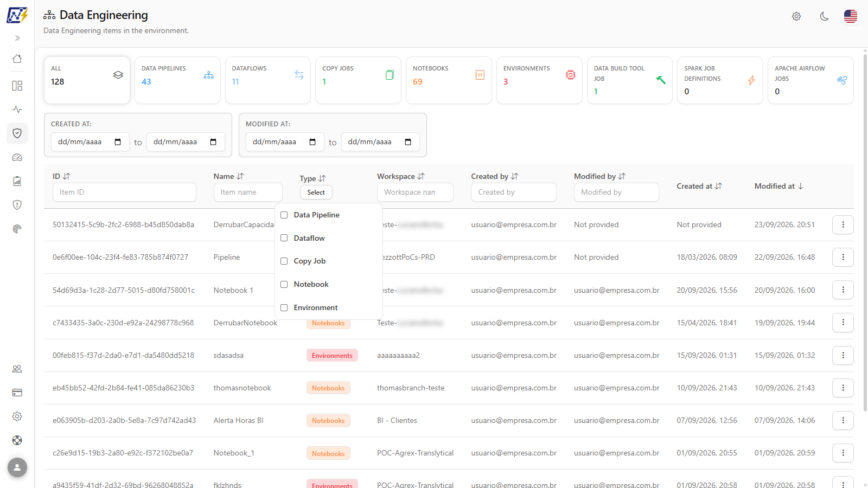Open the gauge icon in the sidebar
The width and height of the screenshot is (868, 488).
point(17,157)
